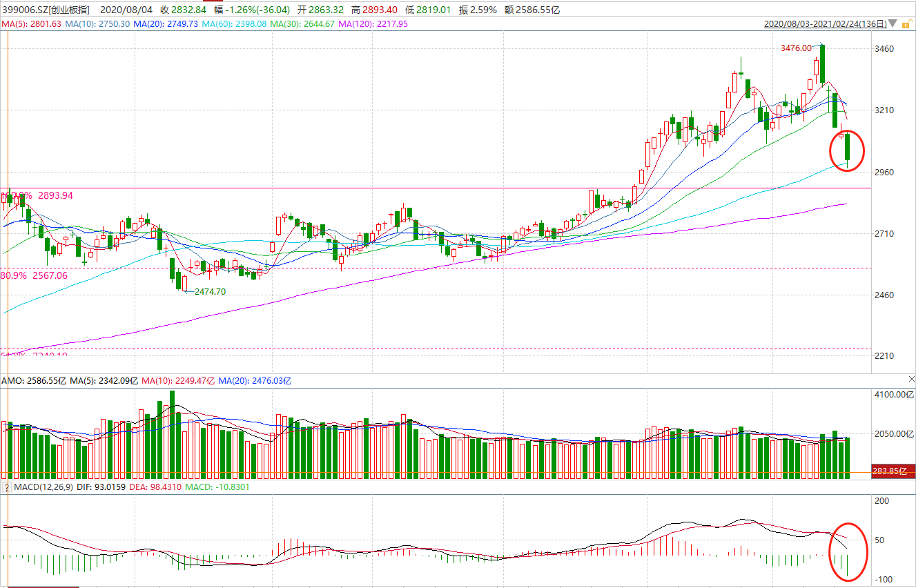Click the 2020/08/03-2021/02/24(136日) date range link
The image size is (916, 588).
pos(825,23)
